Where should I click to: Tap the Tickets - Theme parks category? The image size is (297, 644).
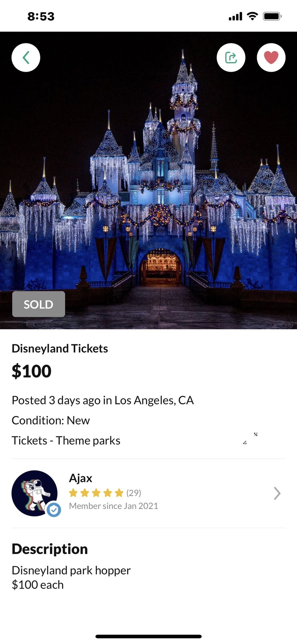point(66,440)
